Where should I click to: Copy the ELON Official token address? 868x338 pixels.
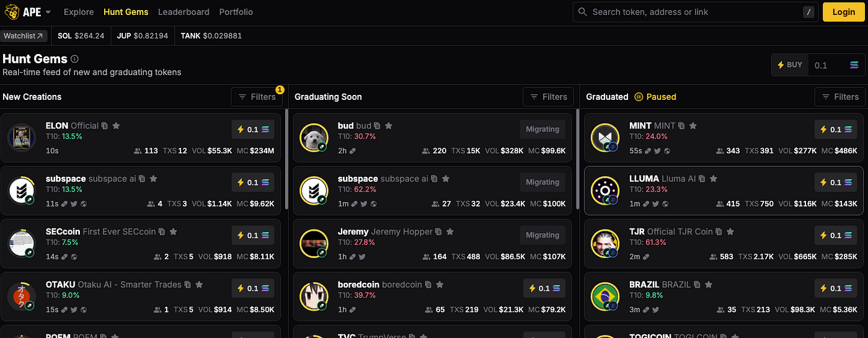(x=105, y=126)
